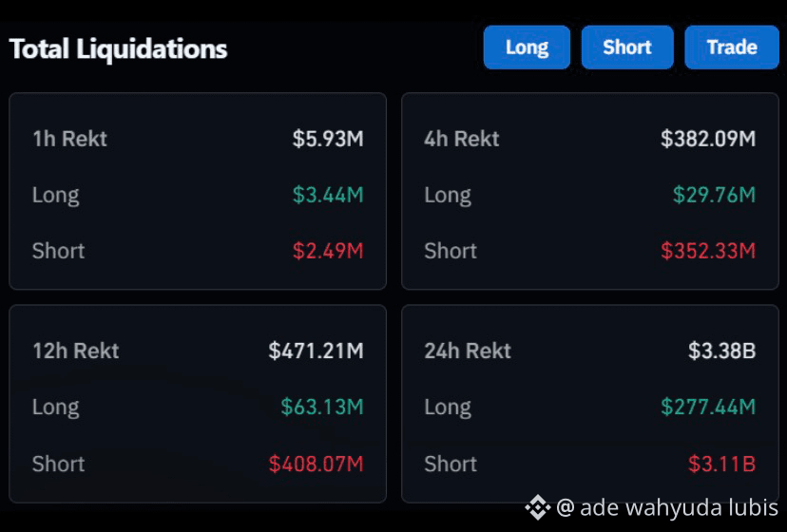The image size is (787, 532).
Task: Select the Total Liquidations heading
Action: pos(119,49)
